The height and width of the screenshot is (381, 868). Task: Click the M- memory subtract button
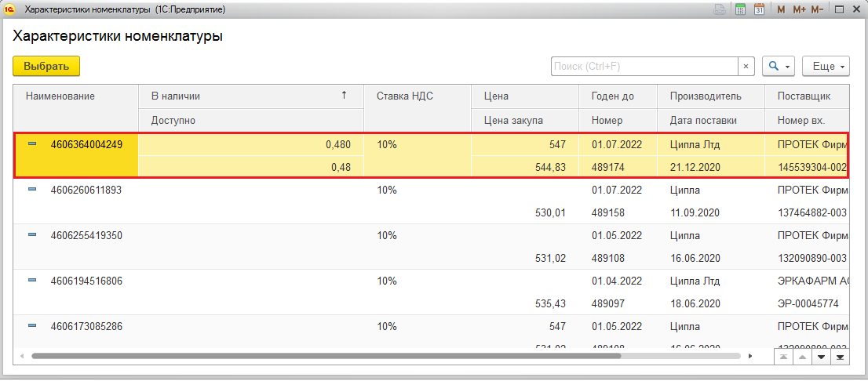(x=817, y=9)
